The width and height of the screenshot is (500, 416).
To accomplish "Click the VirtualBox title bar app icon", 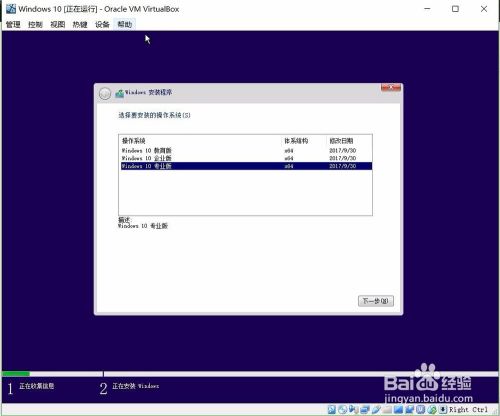I will (x=11, y=9).
